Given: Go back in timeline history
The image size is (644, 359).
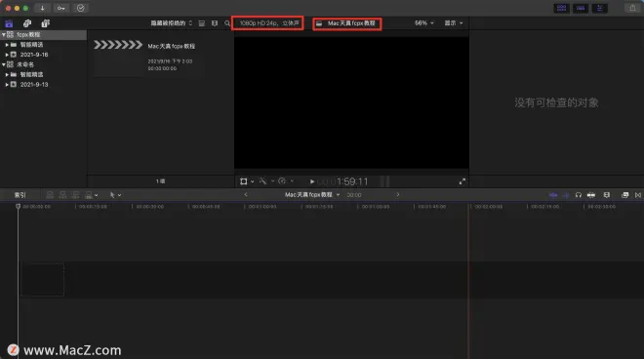Looking at the screenshot, I should [246, 195].
